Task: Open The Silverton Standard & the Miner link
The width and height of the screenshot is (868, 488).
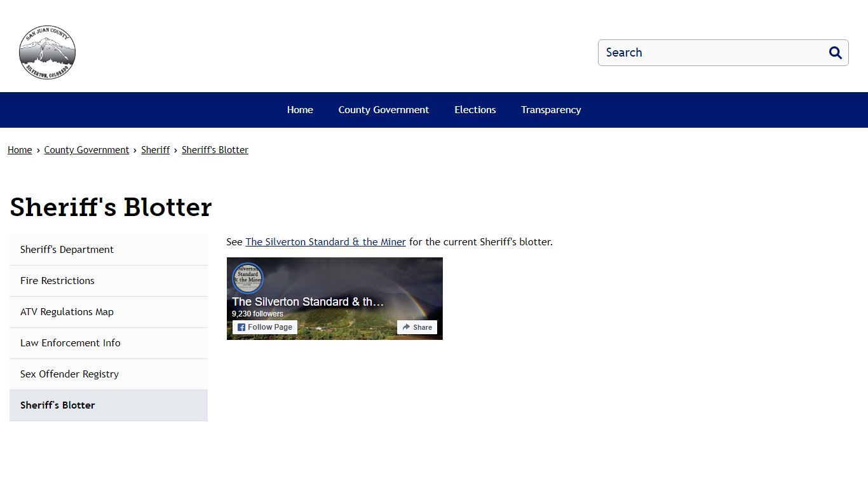Action: 325,242
